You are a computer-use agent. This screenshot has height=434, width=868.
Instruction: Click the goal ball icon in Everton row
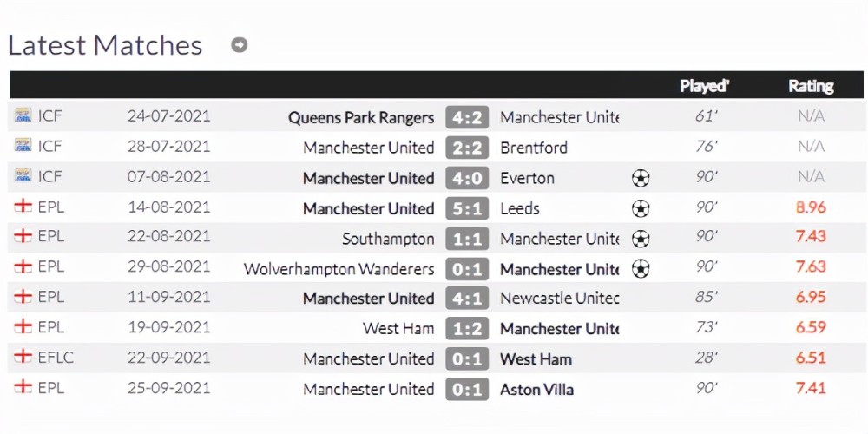pyautogui.click(x=641, y=178)
